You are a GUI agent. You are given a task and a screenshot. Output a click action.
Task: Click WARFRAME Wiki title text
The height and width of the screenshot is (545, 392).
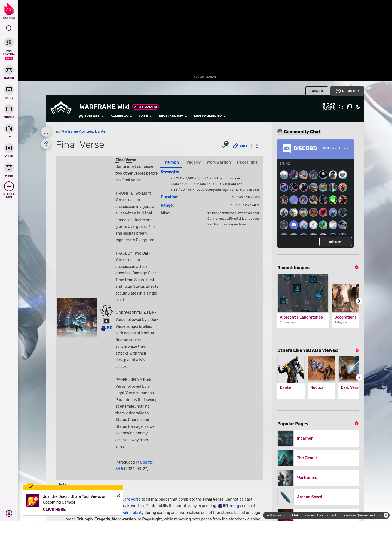(x=105, y=107)
